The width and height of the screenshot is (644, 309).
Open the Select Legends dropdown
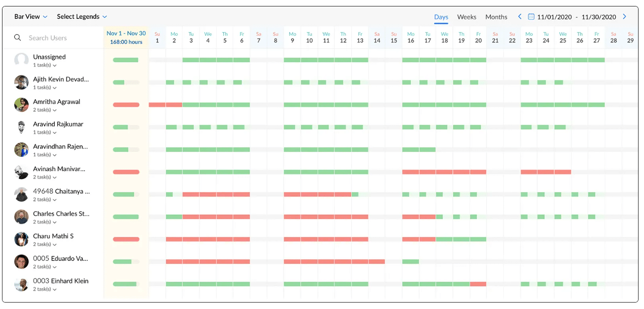(82, 17)
